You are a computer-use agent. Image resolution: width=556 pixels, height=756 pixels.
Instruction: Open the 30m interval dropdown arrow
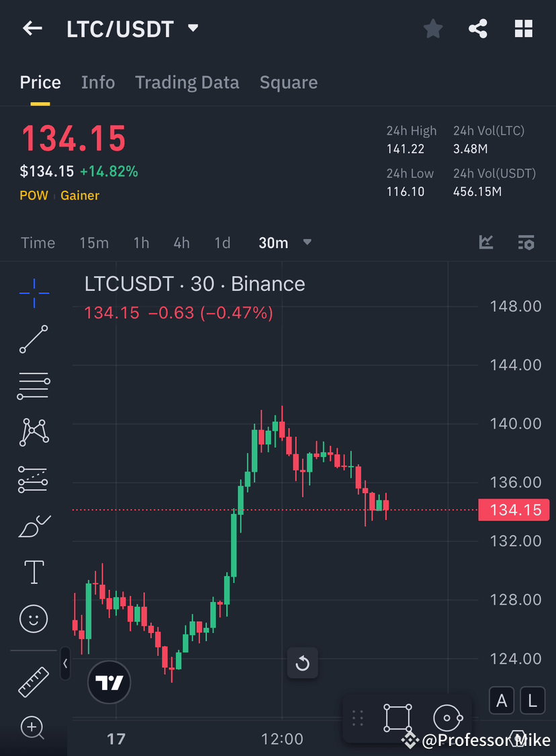(307, 243)
